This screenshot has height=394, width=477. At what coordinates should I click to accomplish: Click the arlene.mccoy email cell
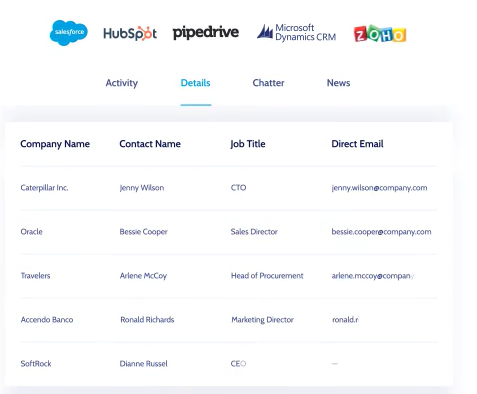[x=373, y=276]
